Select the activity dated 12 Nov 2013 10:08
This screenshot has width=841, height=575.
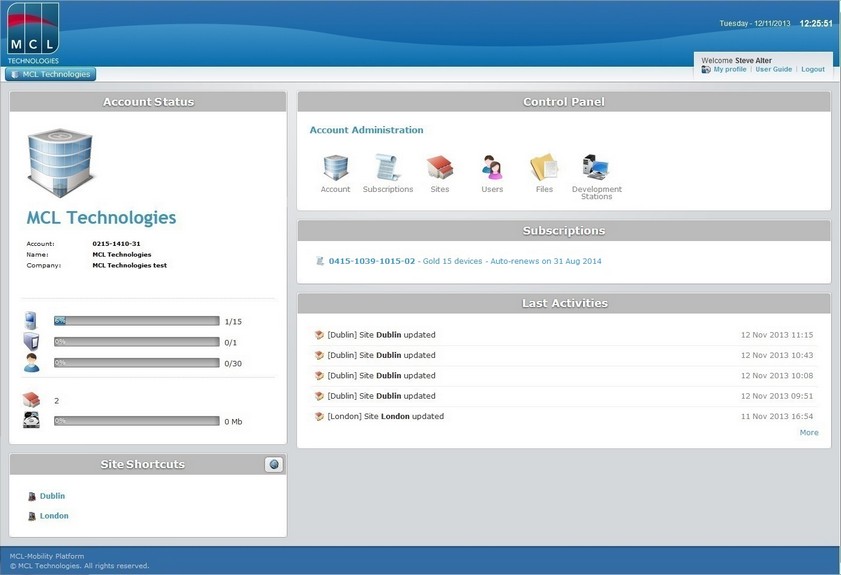[x=564, y=375]
